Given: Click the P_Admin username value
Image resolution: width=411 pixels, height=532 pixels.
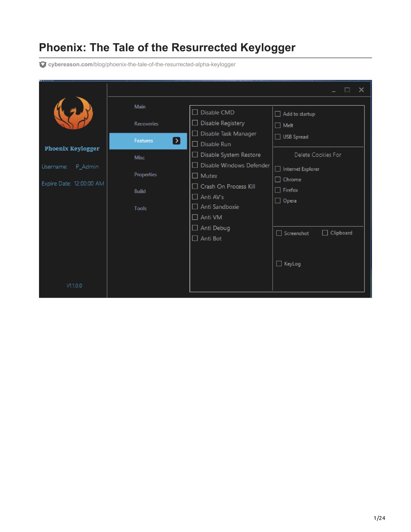Looking at the screenshot, I should click(x=87, y=167).
